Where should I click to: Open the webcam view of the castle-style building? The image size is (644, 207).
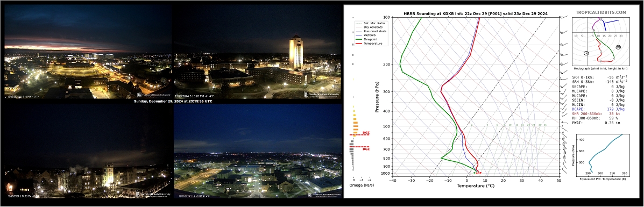(x=88, y=151)
